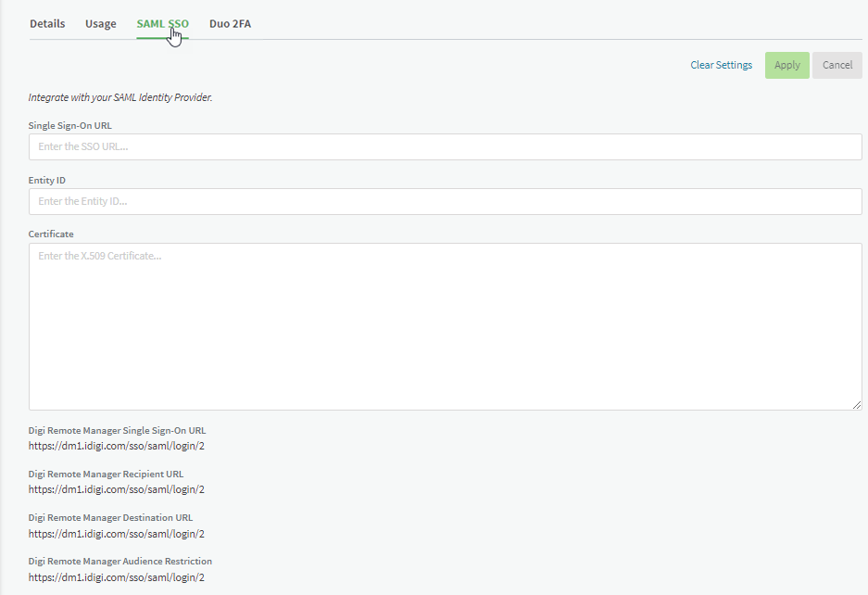The height and width of the screenshot is (595, 868).
Task: Click the 'Certificate' field label
Action: (51, 234)
